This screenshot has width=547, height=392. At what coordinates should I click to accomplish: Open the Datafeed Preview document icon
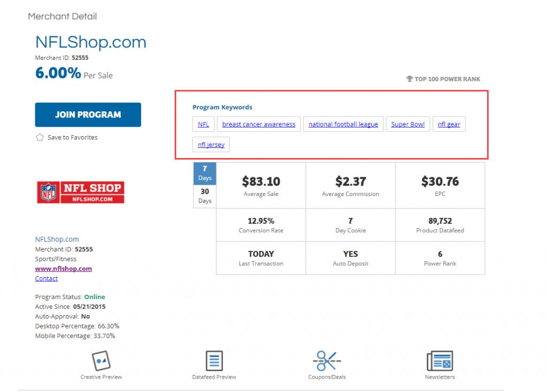214,360
